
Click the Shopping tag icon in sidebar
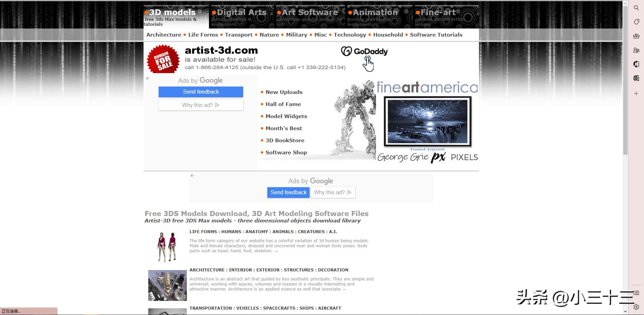pyautogui.click(x=636, y=22)
